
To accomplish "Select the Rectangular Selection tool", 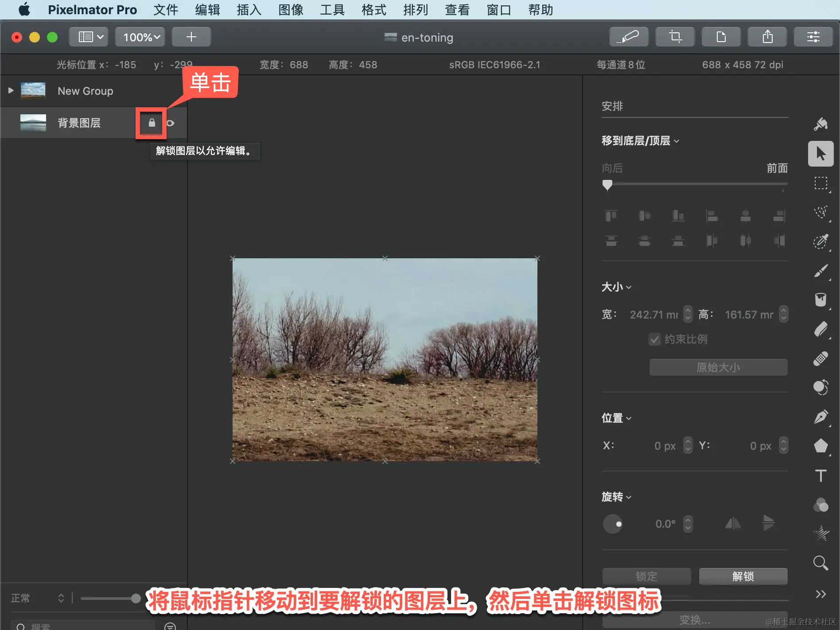I will click(821, 183).
